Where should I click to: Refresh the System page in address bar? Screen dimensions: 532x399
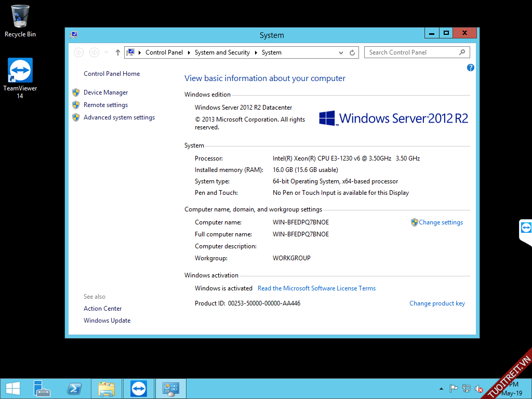coord(352,52)
